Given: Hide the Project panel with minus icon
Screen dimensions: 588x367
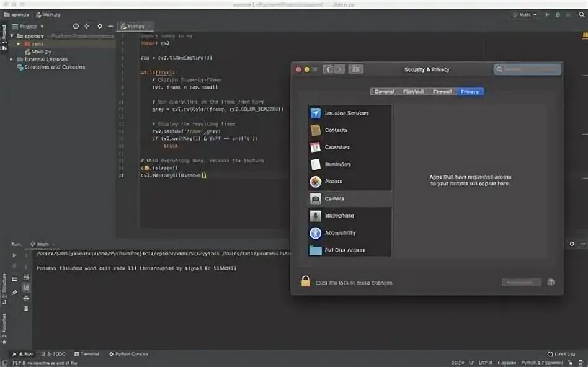Looking at the screenshot, I should (110, 26).
